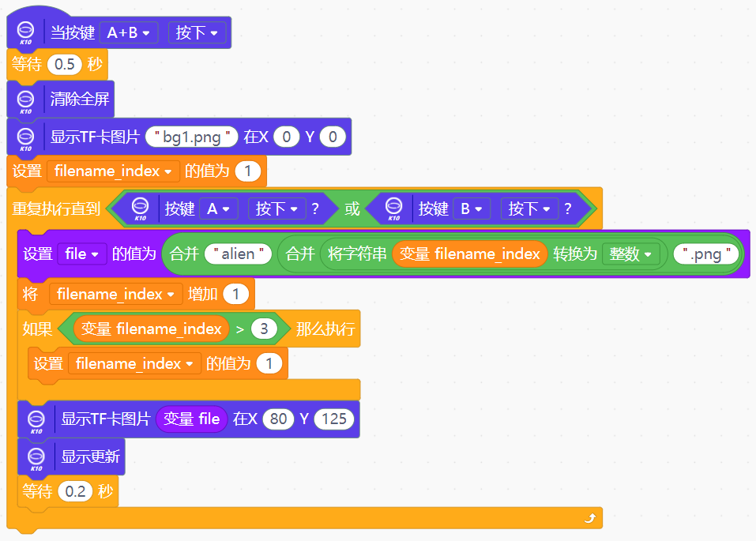
Task: Click the K10 icon on the button event block
Action: (x=25, y=33)
